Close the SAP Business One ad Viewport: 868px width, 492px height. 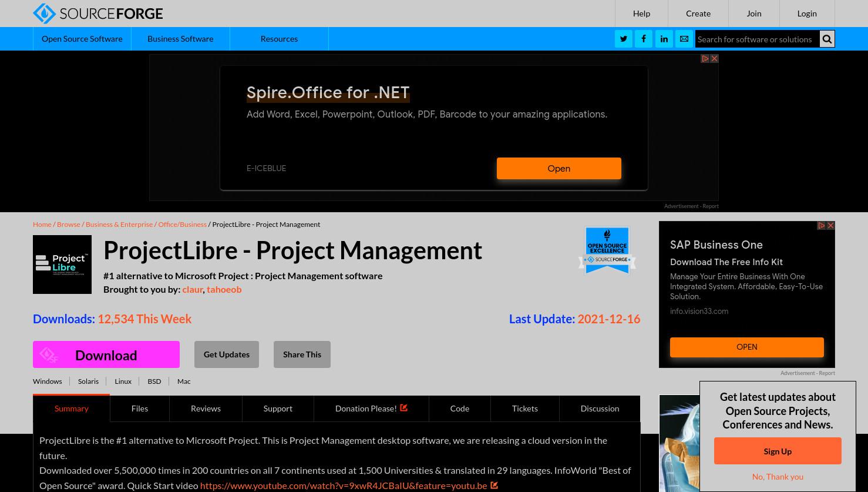pos(830,226)
